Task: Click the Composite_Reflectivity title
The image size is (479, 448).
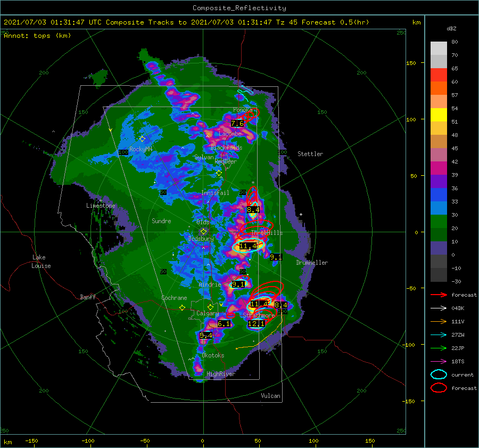Action: point(239,8)
